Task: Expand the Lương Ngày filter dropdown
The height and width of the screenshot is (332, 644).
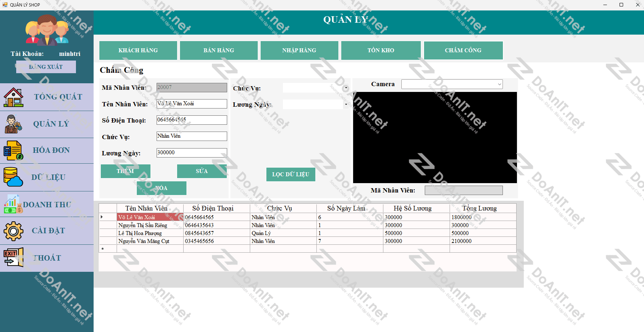Action: (346, 105)
